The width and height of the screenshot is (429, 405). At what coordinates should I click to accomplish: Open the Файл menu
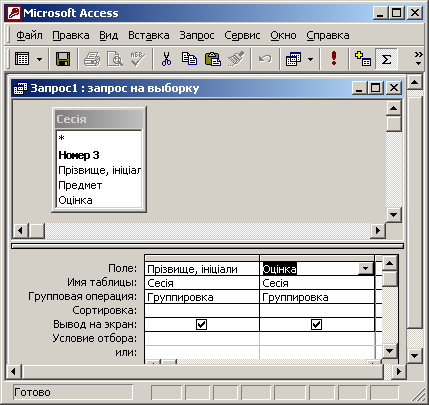point(29,35)
